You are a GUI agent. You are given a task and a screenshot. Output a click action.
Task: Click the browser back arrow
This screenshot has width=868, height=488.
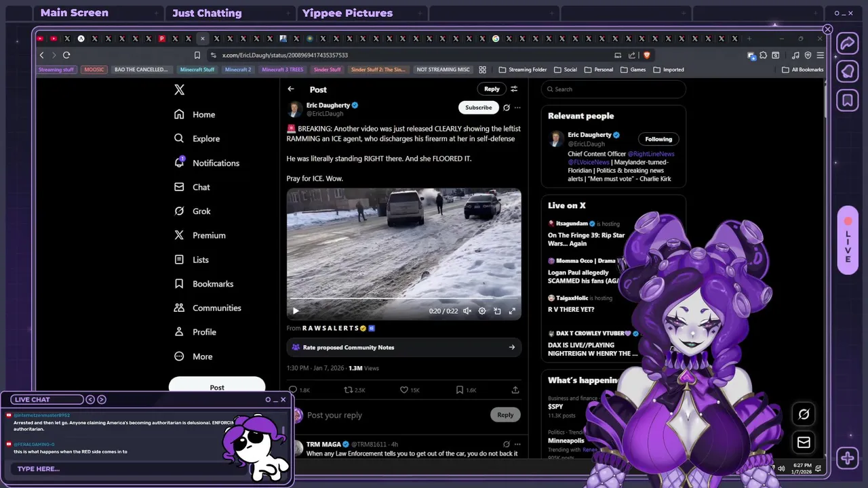click(x=41, y=55)
